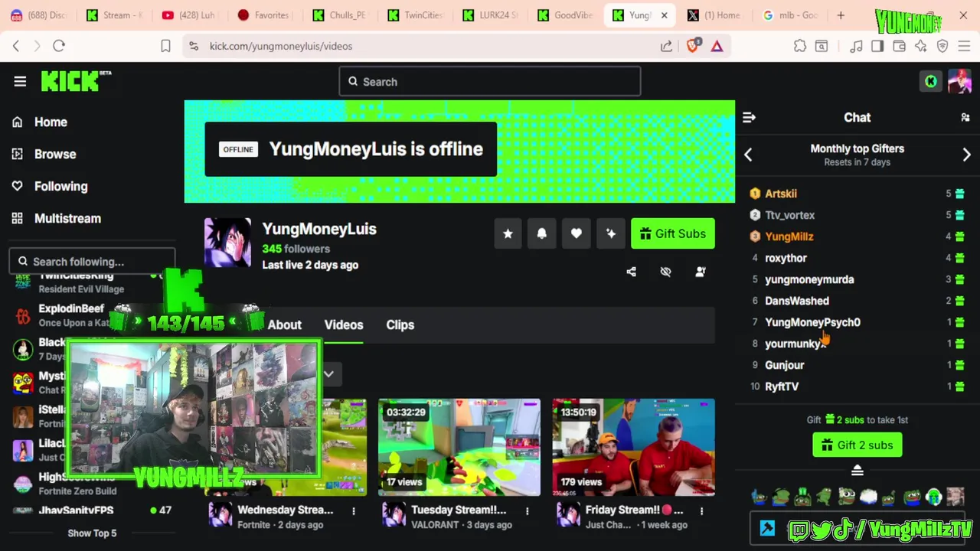Reload the page
This screenshot has height=551, width=980.
click(59, 46)
